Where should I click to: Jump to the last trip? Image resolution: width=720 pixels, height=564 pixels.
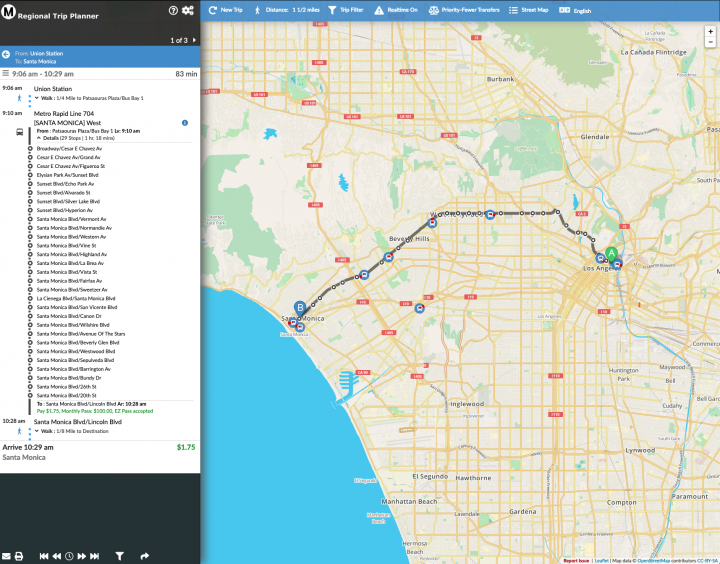point(95,556)
